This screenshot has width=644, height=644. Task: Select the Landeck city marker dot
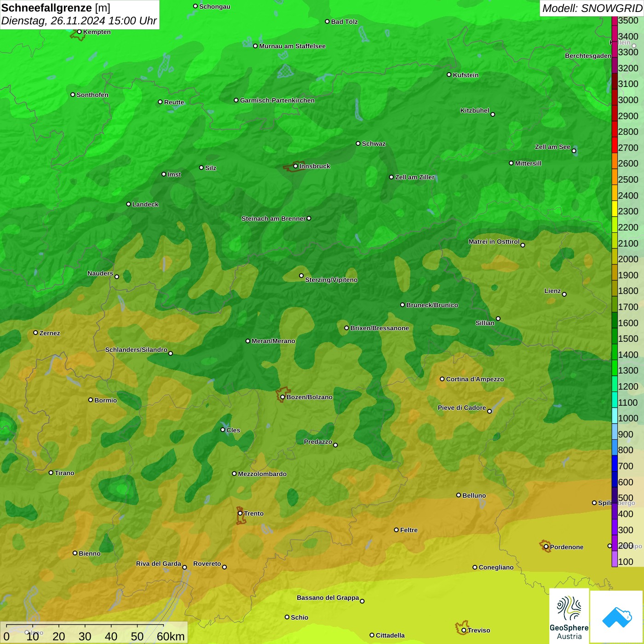click(128, 204)
